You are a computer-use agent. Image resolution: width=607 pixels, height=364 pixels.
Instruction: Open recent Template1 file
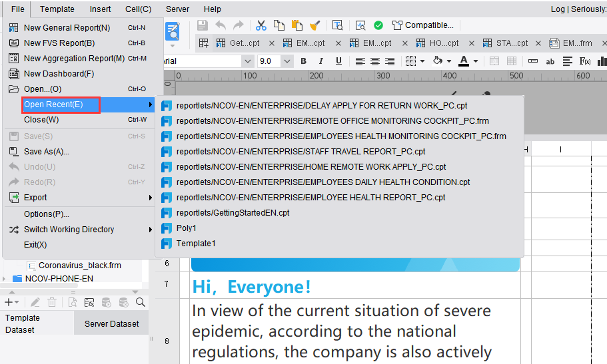point(339,244)
